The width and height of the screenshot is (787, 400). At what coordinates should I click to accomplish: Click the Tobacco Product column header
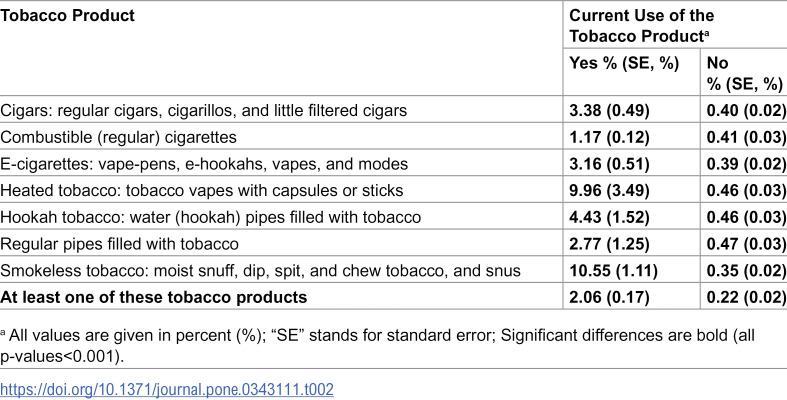pyautogui.click(x=68, y=15)
